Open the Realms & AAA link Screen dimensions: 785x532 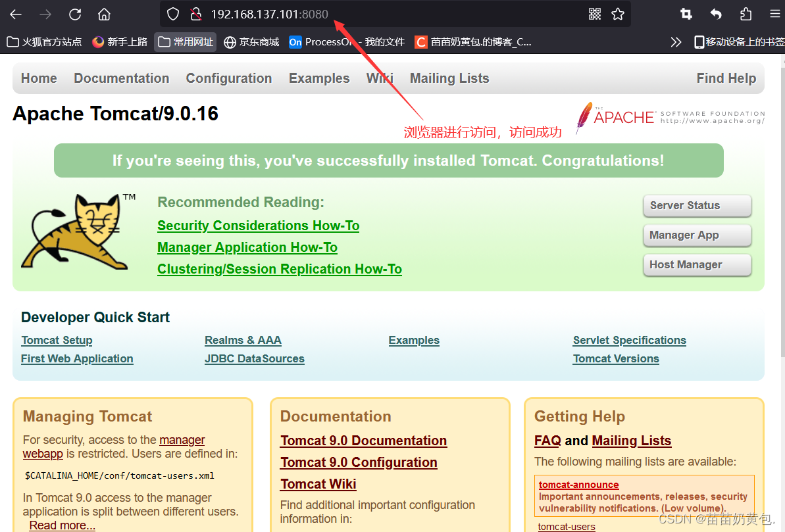(x=243, y=341)
